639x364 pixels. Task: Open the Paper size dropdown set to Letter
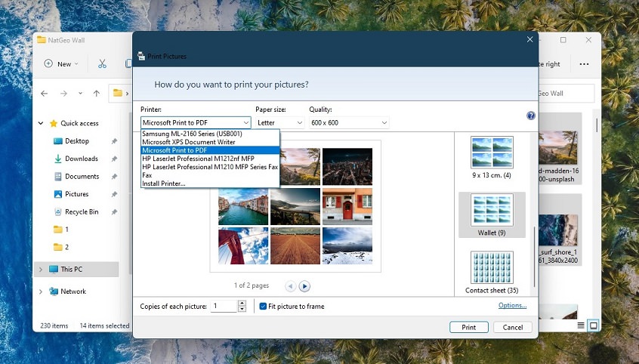[280, 122]
